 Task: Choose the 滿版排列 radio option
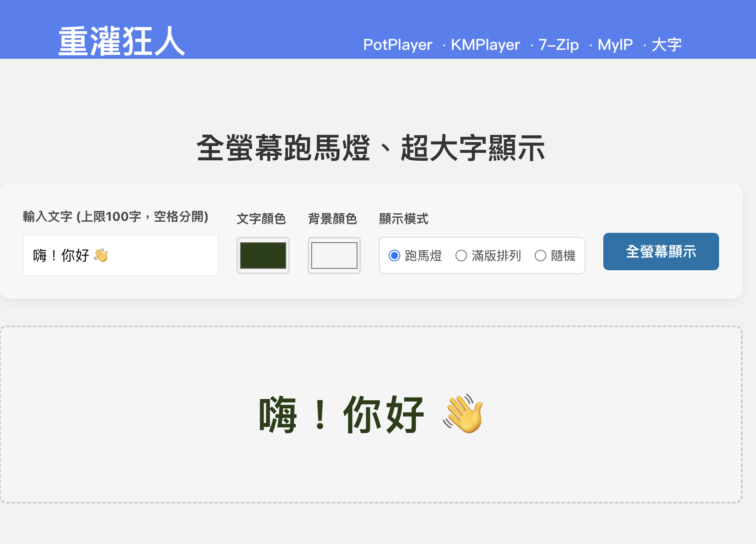tap(461, 256)
